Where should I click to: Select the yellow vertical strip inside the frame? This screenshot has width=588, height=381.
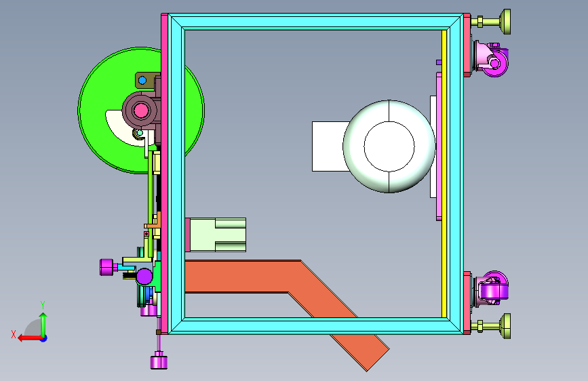coord(444,174)
